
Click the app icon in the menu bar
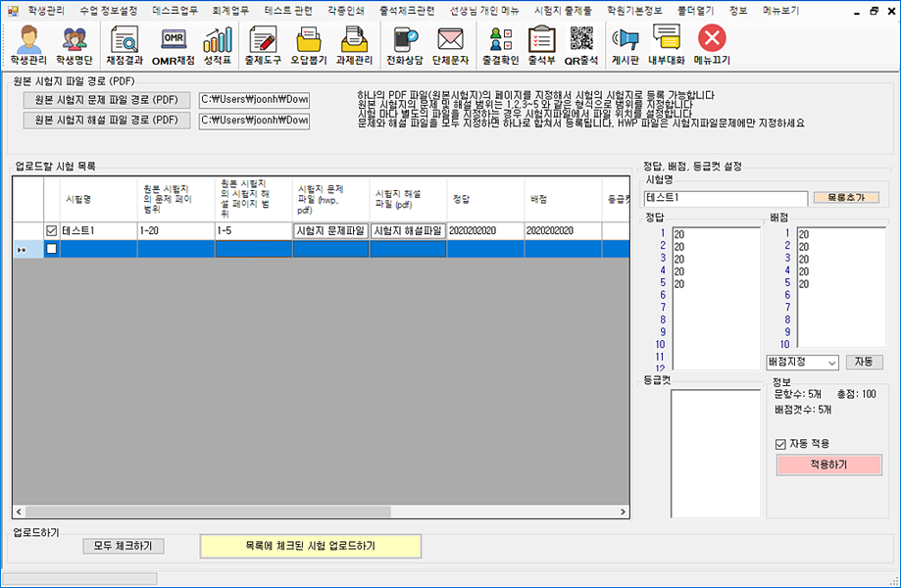coord(13,11)
